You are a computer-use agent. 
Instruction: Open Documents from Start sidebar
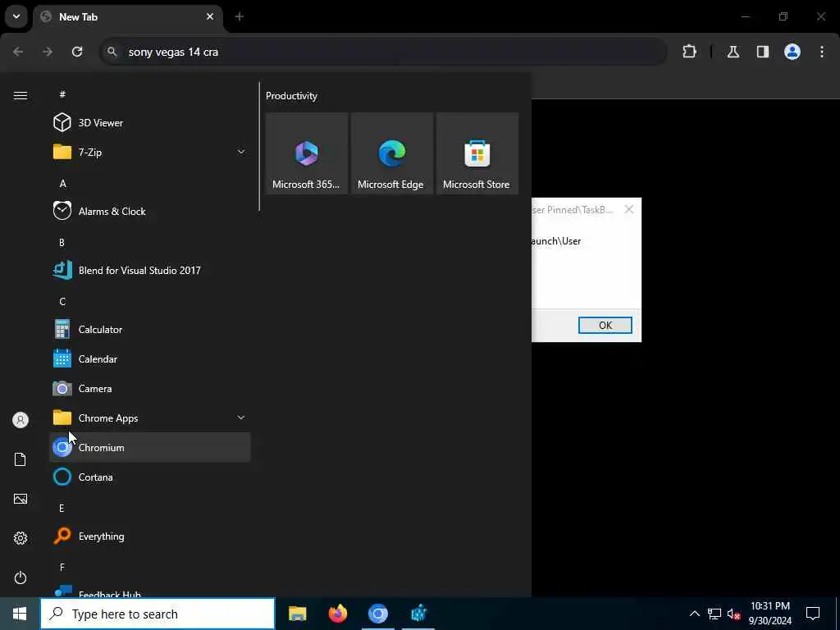(x=21, y=459)
